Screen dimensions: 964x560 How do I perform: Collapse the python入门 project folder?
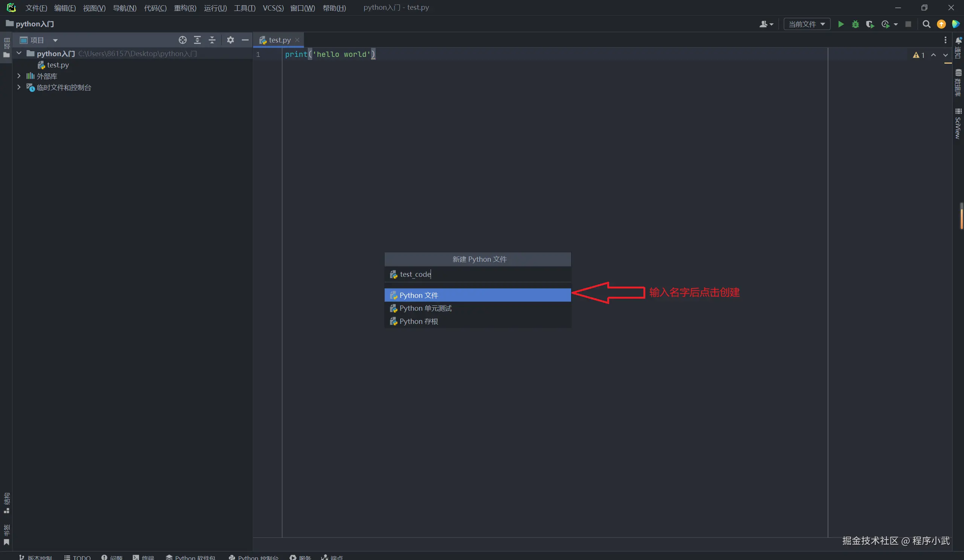click(x=19, y=53)
